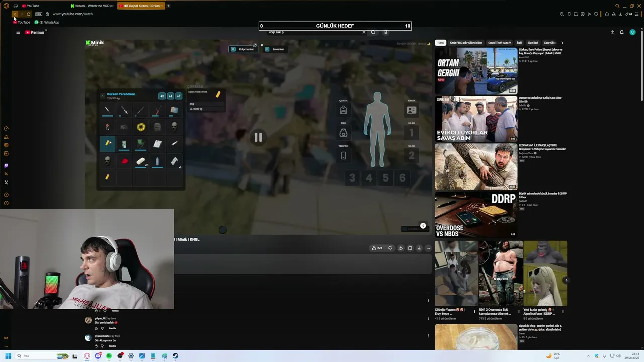Open the leopard video thumbnail
The image size is (644, 362).
pos(476,166)
